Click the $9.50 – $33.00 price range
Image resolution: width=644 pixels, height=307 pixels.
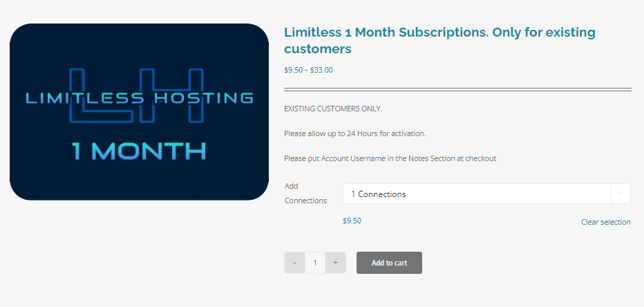pos(308,70)
